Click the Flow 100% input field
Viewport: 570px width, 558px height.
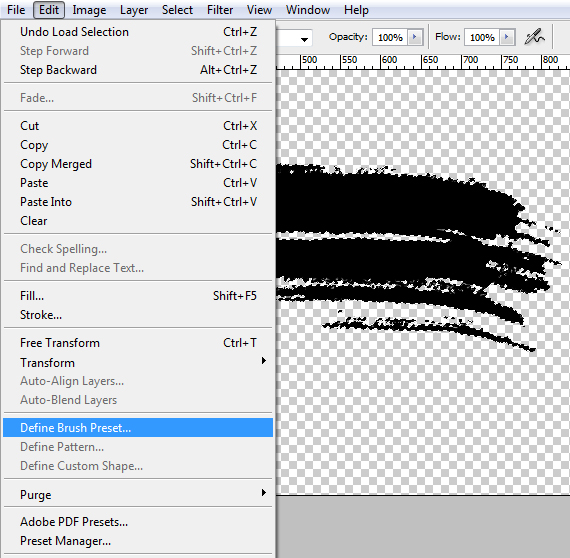coord(482,37)
